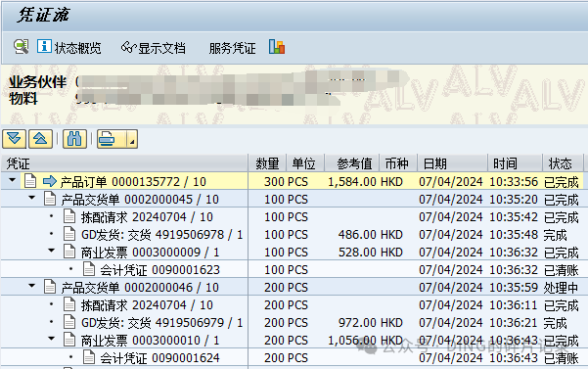588x369 pixels.
Task: Click 显示文档 display document button
Action: tap(153, 48)
